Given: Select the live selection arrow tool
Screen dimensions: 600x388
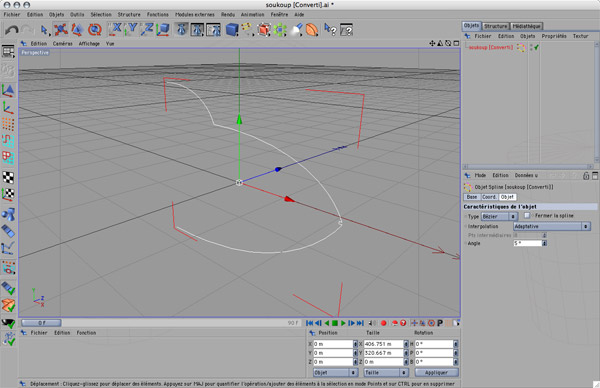Looking at the screenshot, I should [x=44, y=29].
